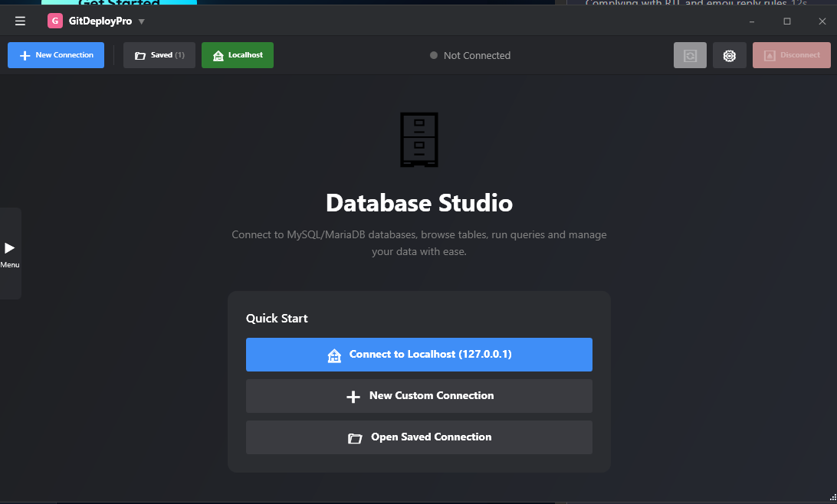Click the eject icon on Disconnect
The height and width of the screenshot is (504, 837).
click(x=770, y=55)
